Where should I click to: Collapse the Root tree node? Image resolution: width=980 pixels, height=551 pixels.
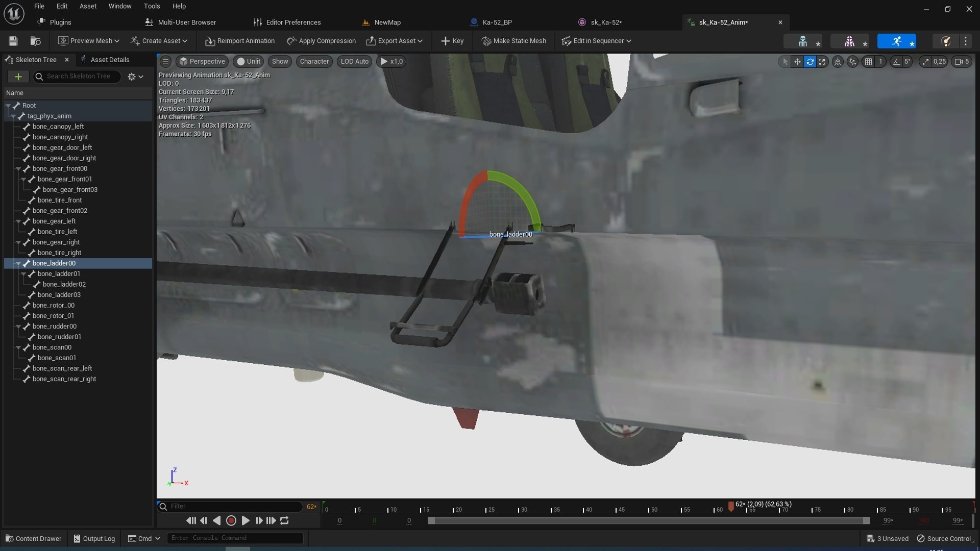click(x=8, y=106)
